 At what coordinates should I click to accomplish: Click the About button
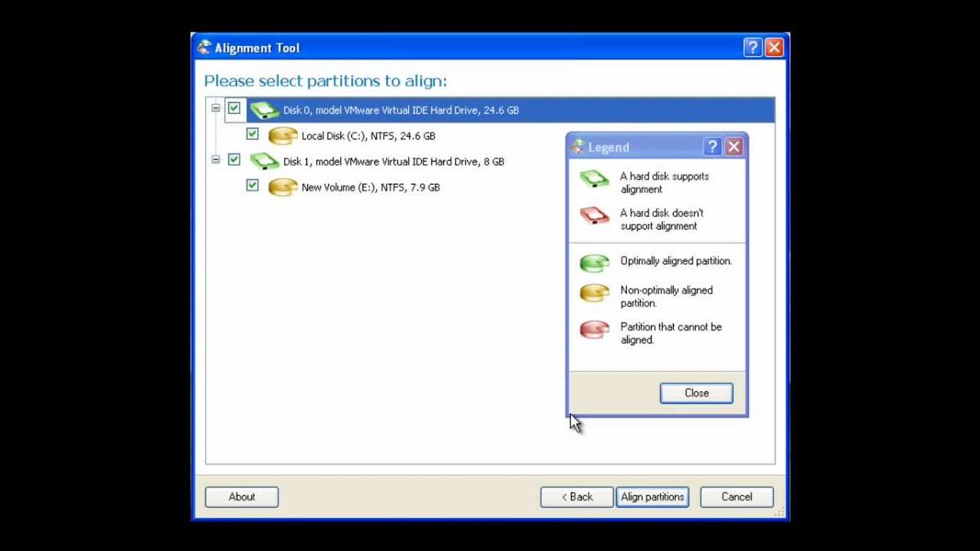coord(241,497)
